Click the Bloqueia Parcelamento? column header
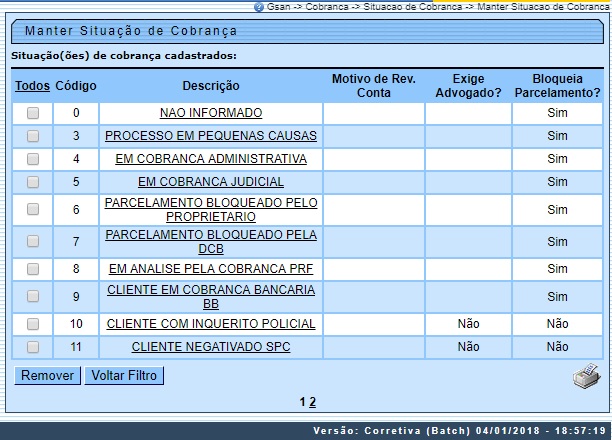Viewport: 612px width, 440px height. tap(557, 86)
